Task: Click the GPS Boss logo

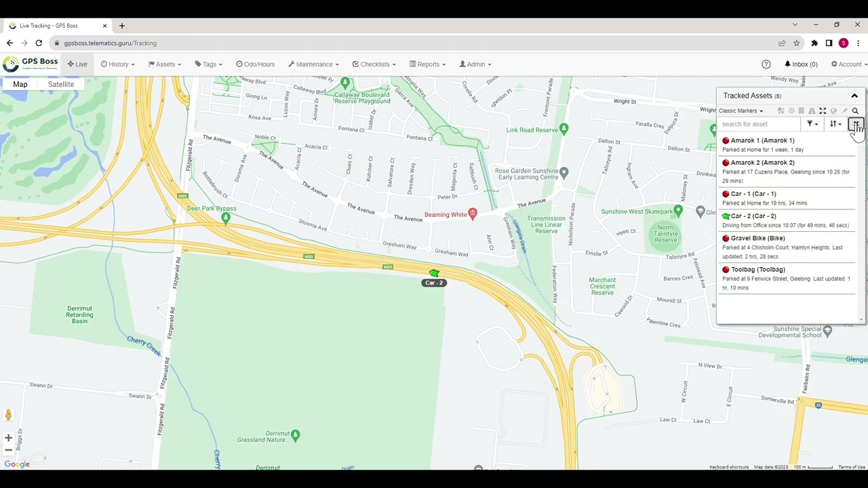Action: click(x=31, y=64)
